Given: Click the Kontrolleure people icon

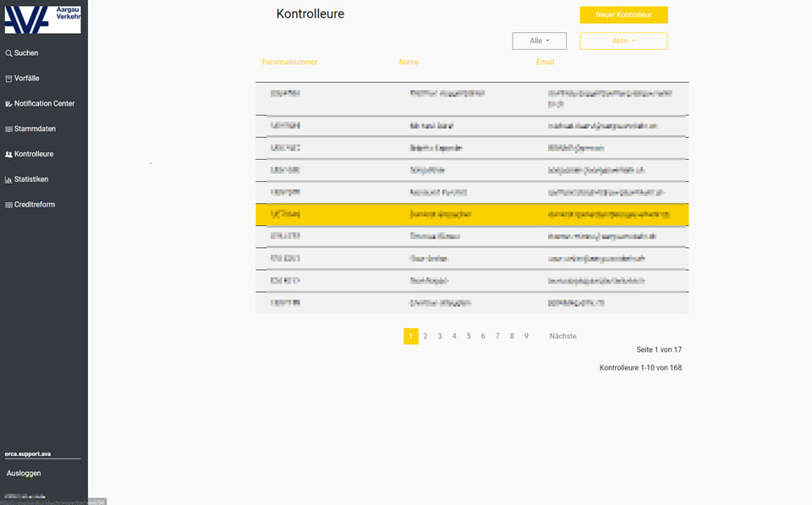Looking at the screenshot, I should pos(8,155).
